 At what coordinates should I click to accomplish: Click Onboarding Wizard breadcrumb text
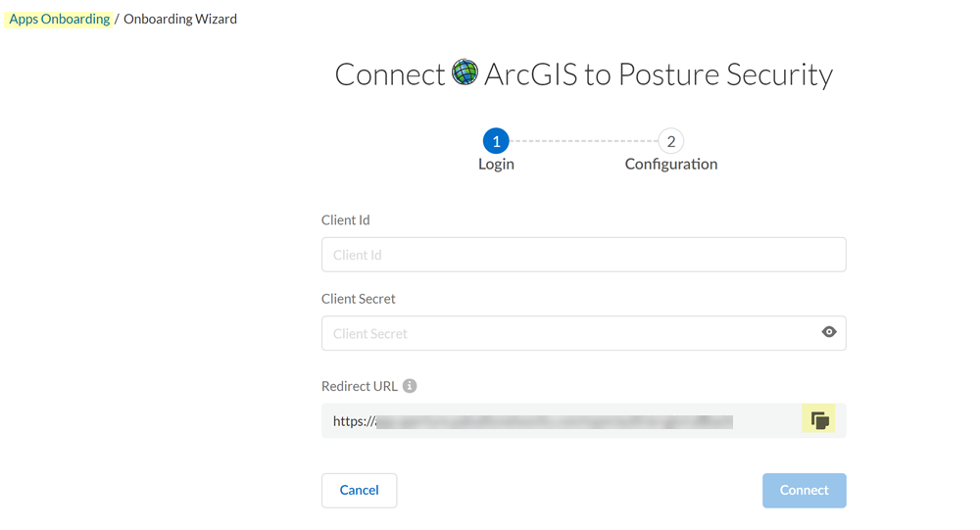tap(180, 19)
